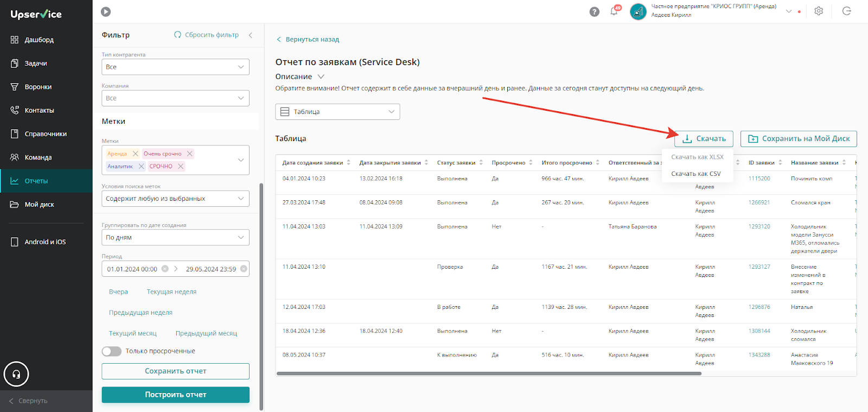868x412 pixels.
Task: Remove the 'Аналитик' tag
Action: (x=142, y=166)
